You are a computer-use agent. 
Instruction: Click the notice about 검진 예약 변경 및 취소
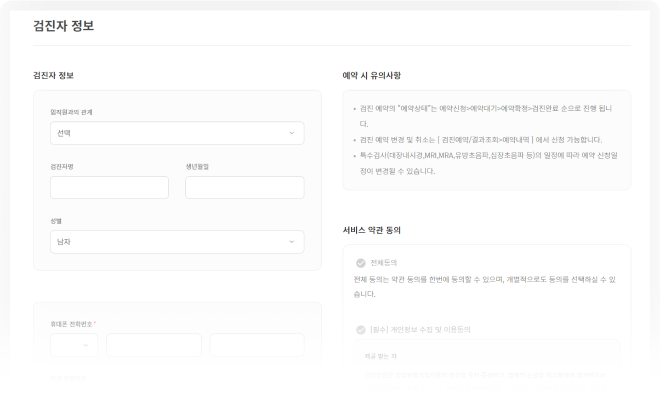481,140
